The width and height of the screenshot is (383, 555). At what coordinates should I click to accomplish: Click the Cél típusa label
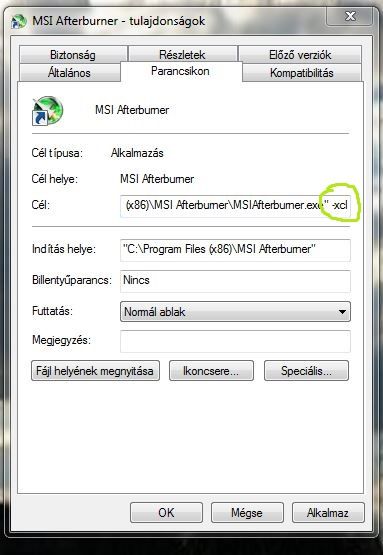57,153
